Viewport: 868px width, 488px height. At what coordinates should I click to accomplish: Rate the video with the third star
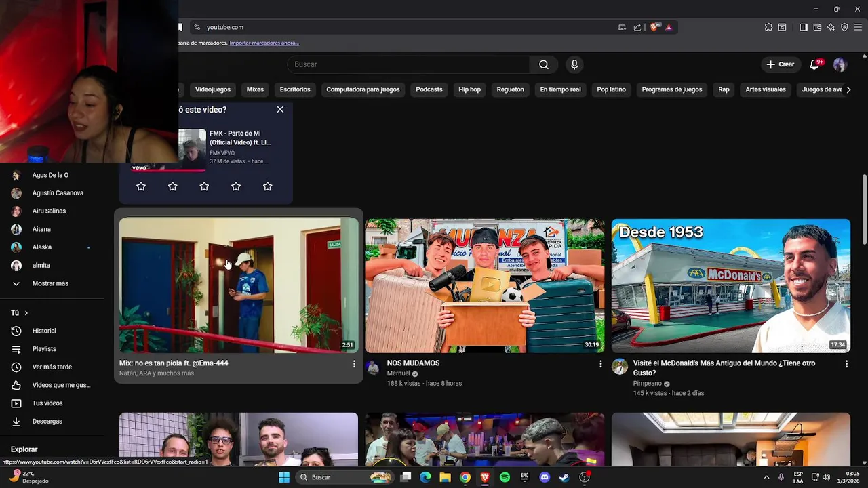pyautogui.click(x=204, y=186)
